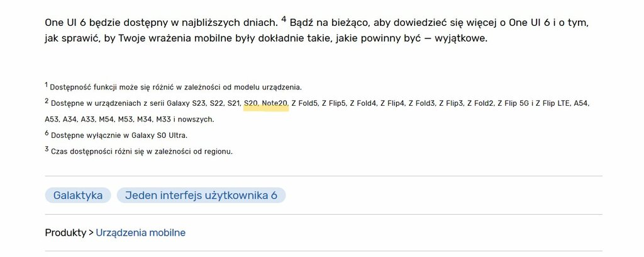Open the Galaktyka tag
644x257 pixels.
pyautogui.click(x=78, y=195)
